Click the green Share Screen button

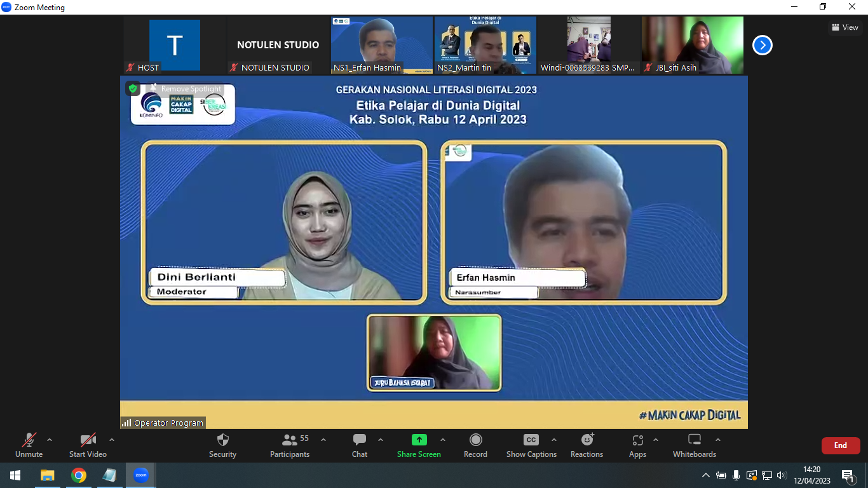[x=419, y=445]
